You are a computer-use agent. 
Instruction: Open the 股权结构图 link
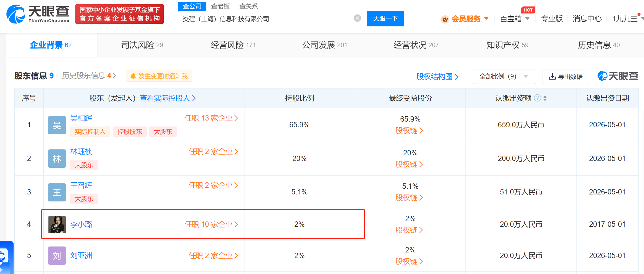pos(437,77)
